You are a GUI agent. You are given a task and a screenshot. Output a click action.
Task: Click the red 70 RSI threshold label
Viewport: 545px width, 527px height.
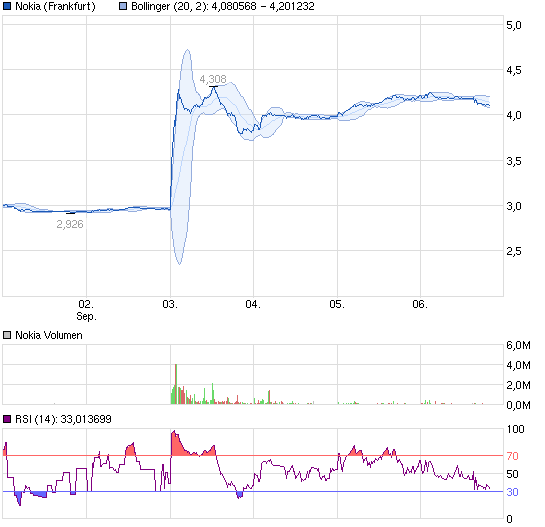pyautogui.click(x=512, y=456)
